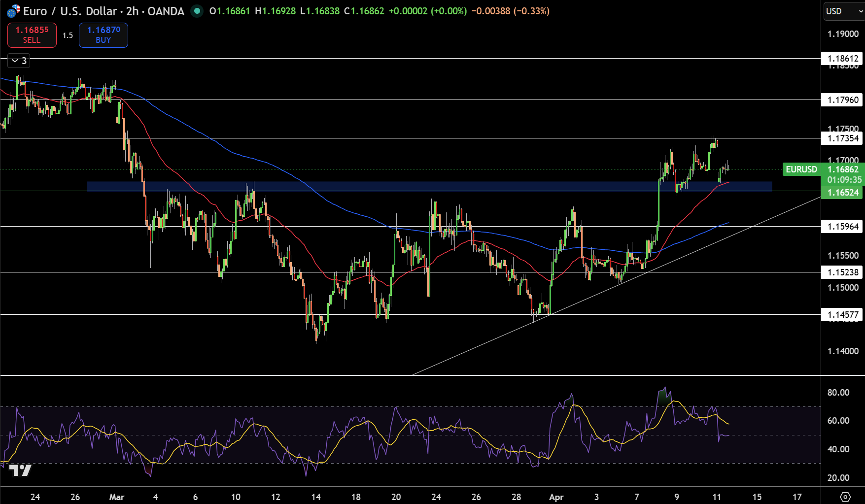Click the green market status dot

(x=197, y=11)
